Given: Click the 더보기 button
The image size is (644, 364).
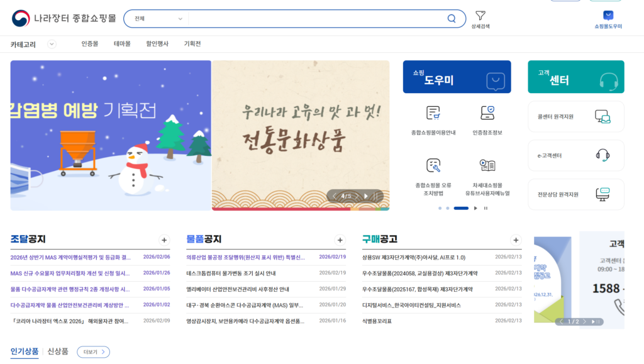Looking at the screenshot, I should pos(93,352).
